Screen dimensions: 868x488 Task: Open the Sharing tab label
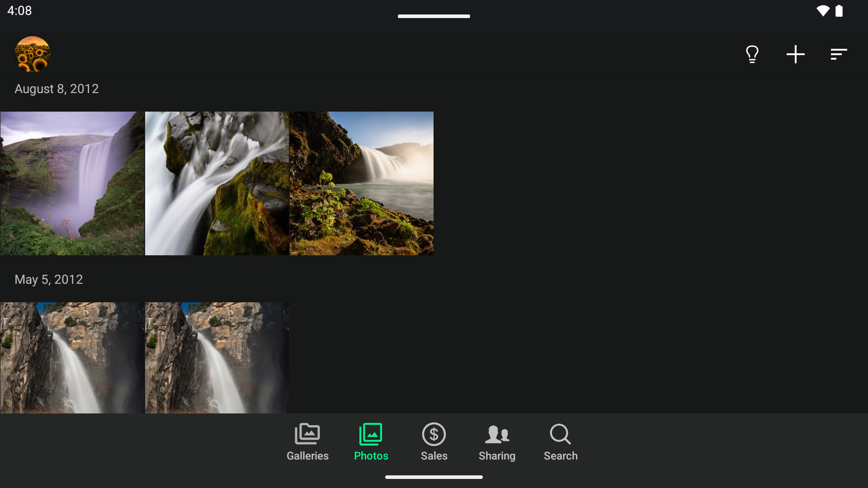coord(497,456)
